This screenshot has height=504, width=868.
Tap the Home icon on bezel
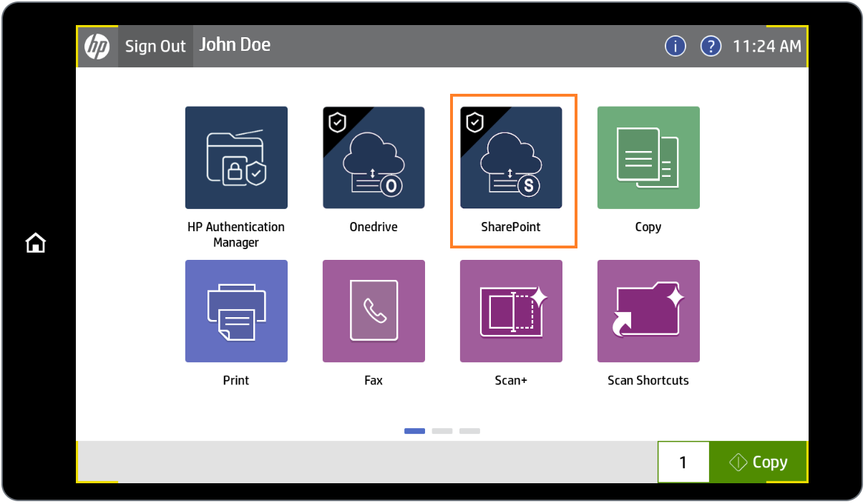point(35,243)
